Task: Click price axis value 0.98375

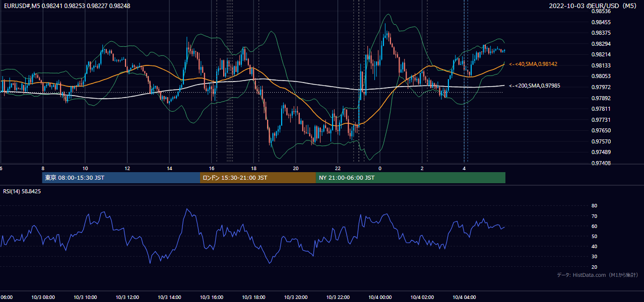Action: click(x=601, y=33)
